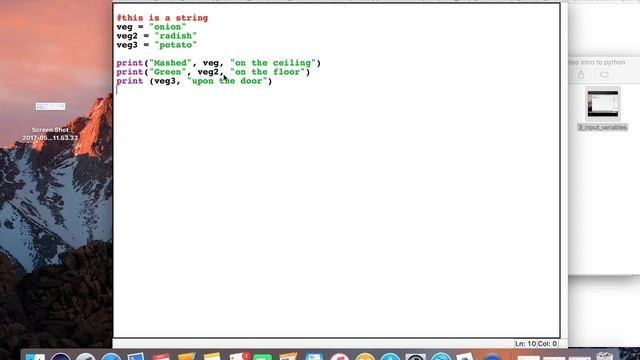Screen dimensions: 640x360
Task: Click the print "Mashed" on the ceiling line
Action: (219, 63)
